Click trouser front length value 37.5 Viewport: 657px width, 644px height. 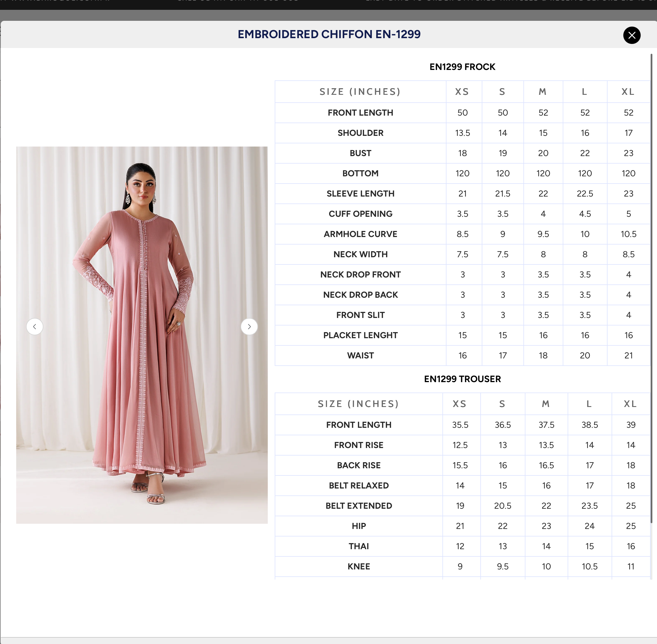click(546, 425)
